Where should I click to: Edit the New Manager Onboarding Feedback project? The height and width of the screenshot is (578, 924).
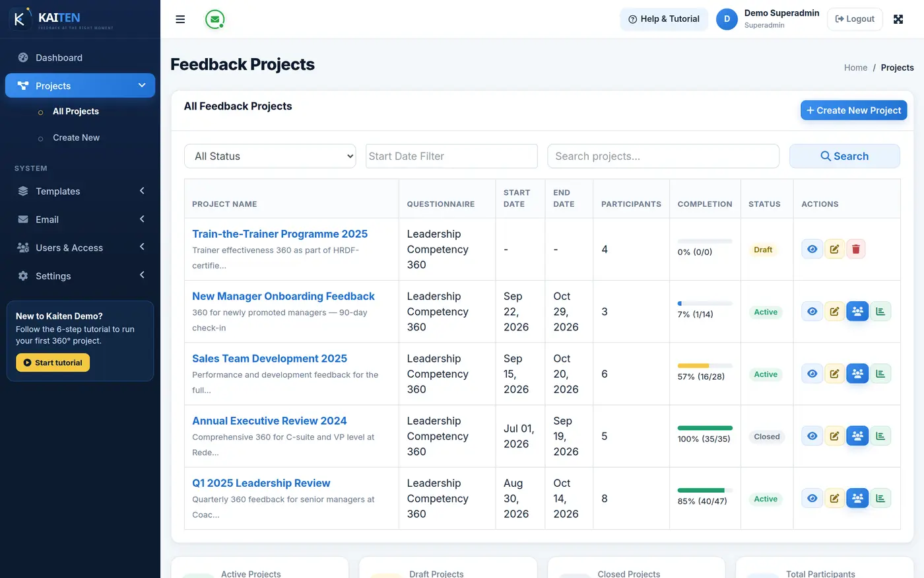click(x=834, y=311)
